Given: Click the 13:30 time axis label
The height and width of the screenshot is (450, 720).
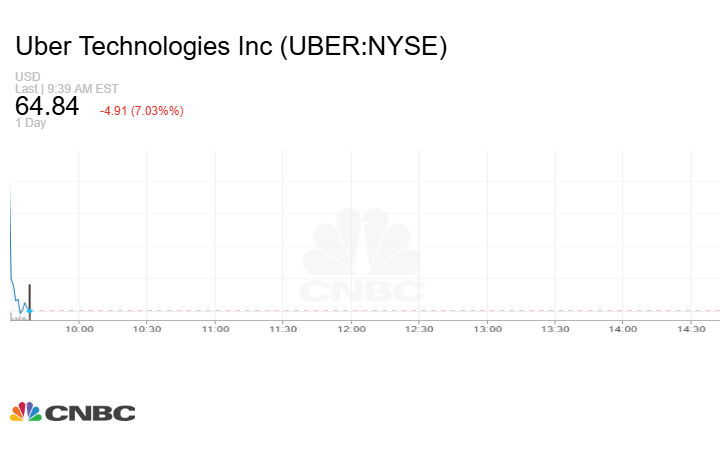Looking at the screenshot, I should (x=555, y=328).
